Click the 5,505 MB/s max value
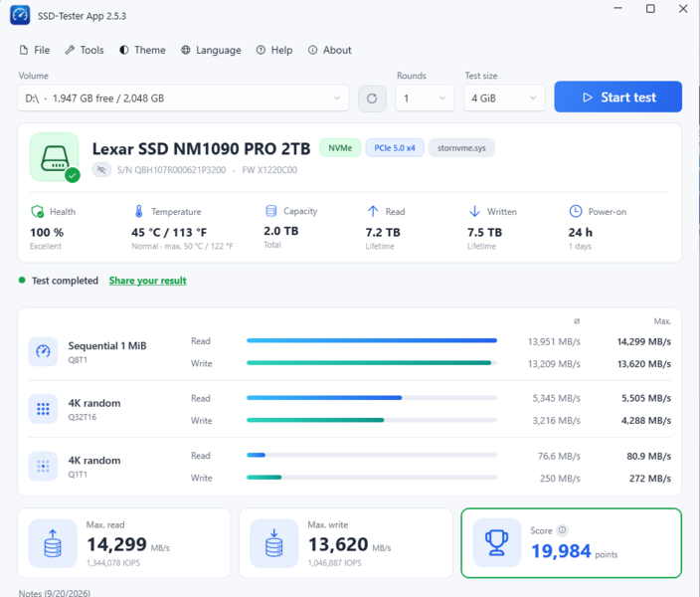700x597 pixels. tap(646, 398)
